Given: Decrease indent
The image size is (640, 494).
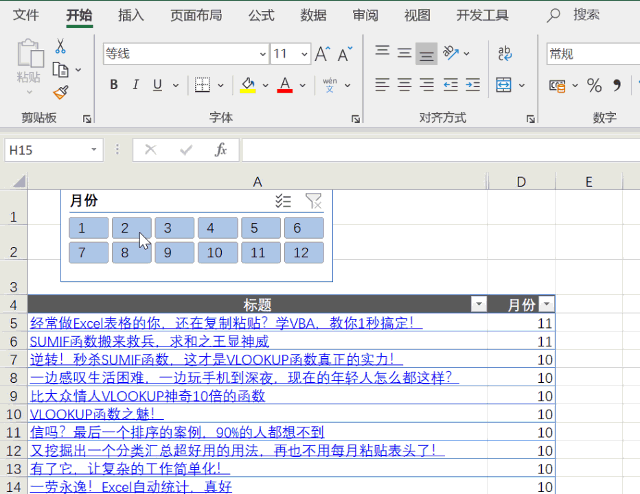Looking at the screenshot, I should [x=451, y=85].
